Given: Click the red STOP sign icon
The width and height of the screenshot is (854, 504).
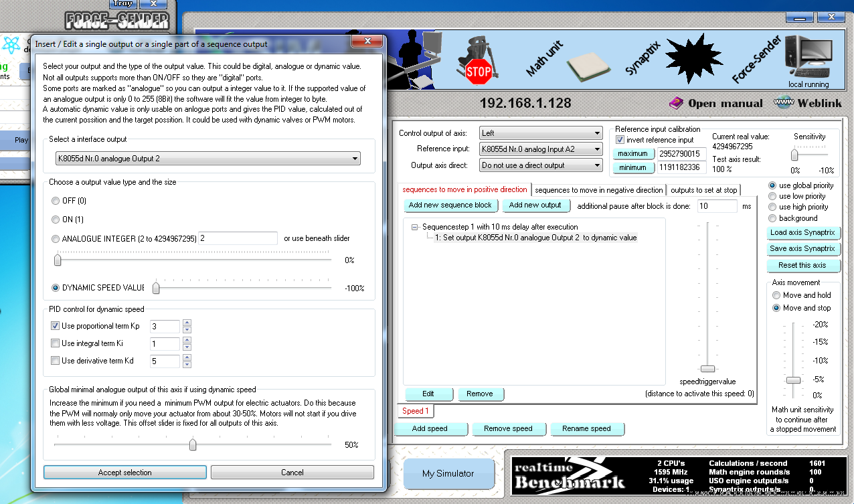Looking at the screenshot, I should click(x=478, y=70).
